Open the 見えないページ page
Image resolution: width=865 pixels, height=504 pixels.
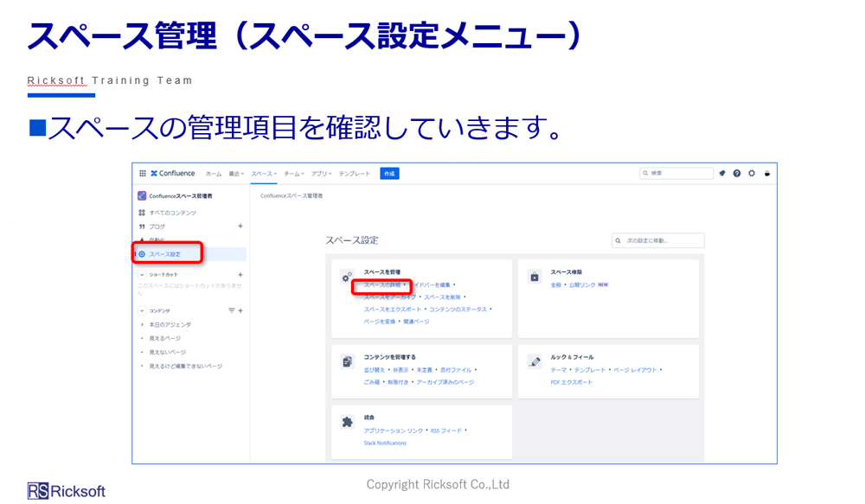point(167,353)
